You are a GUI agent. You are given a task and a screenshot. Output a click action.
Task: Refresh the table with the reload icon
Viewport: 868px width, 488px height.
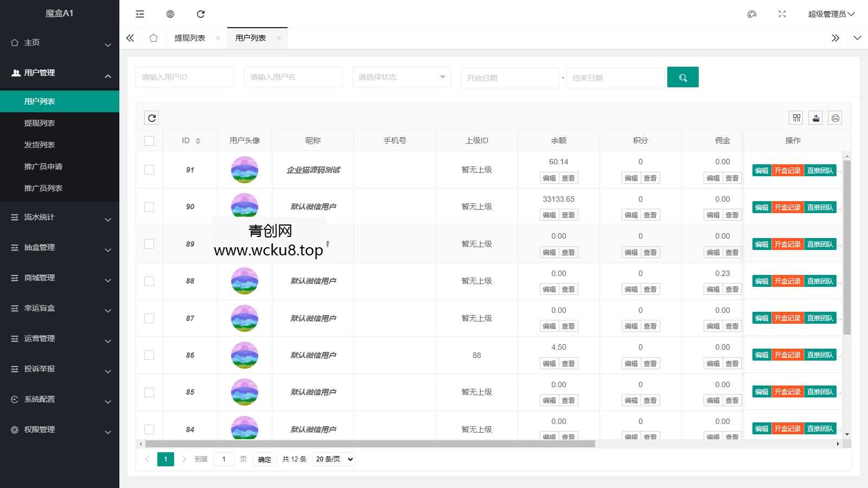(x=152, y=118)
